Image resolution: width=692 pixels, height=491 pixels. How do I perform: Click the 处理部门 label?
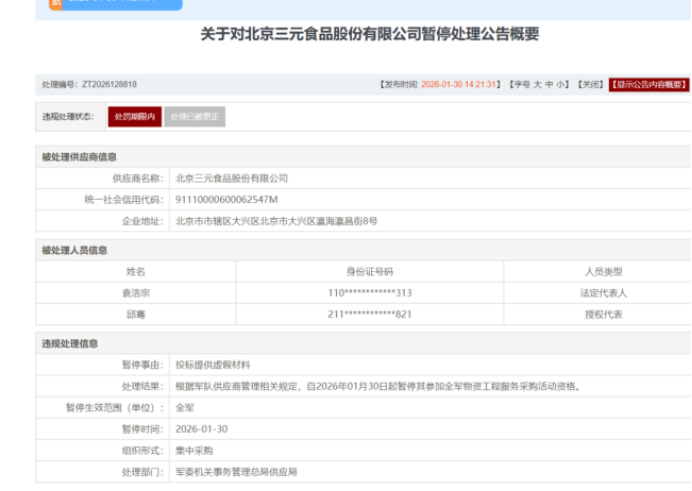pos(143,472)
